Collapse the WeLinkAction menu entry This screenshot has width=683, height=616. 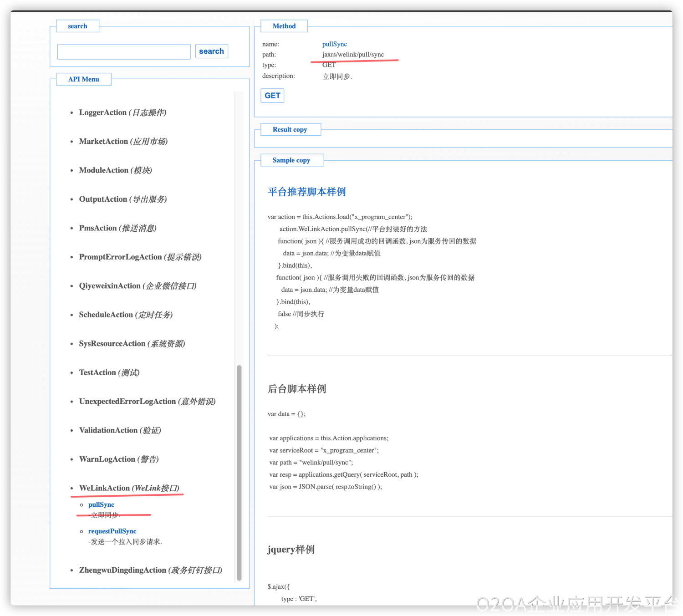(x=129, y=488)
